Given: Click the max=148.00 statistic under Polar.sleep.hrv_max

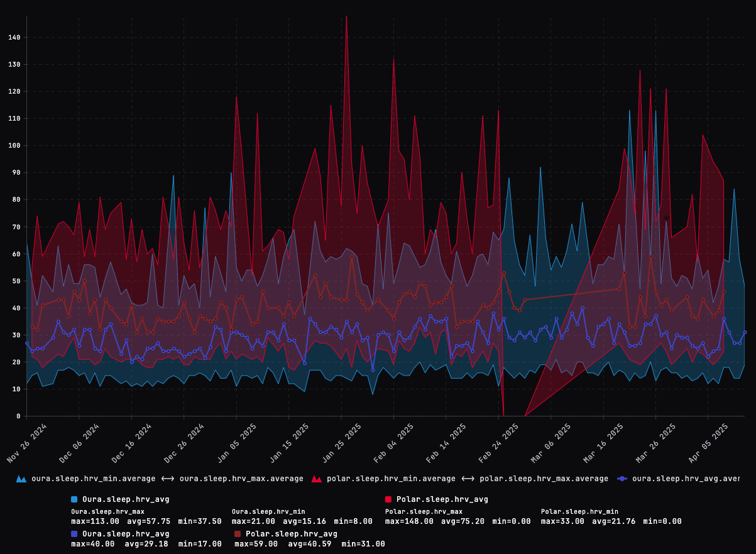Looking at the screenshot, I should coord(409,521).
